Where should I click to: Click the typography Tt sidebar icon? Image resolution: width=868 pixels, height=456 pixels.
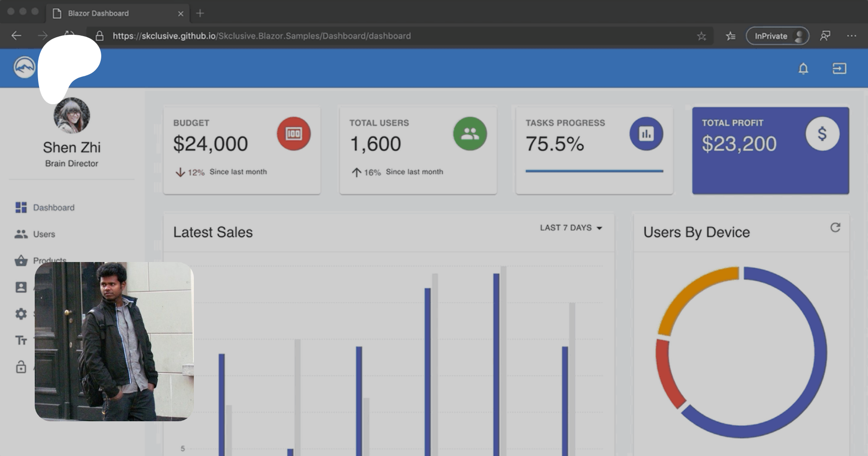[x=21, y=340]
